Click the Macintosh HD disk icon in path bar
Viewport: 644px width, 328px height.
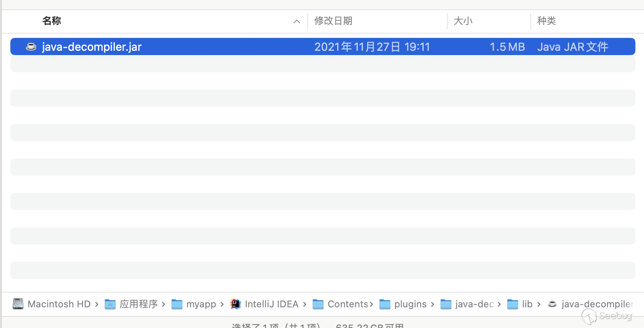coord(18,304)
